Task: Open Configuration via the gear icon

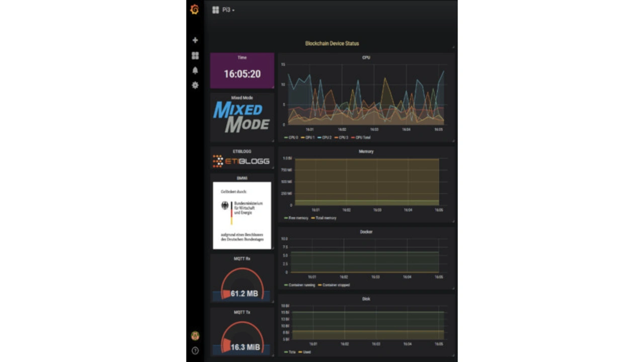Action: pos(195,85)
